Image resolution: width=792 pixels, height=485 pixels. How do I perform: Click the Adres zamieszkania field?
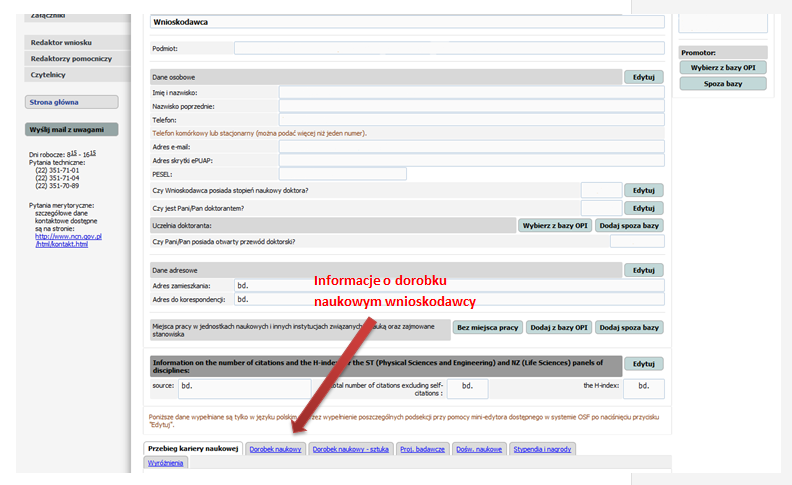pyautogui.click(x=449, y=285)
